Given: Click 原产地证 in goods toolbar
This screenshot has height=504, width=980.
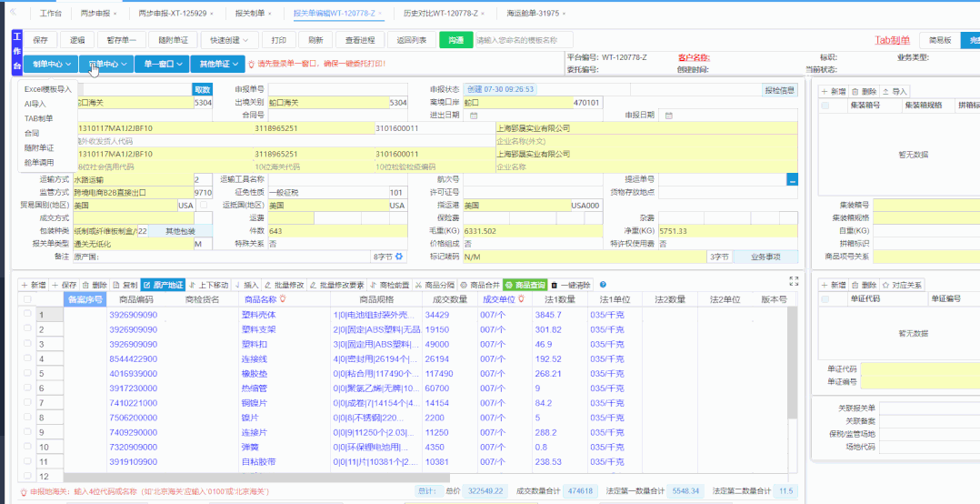Looking at the screenshot, I should click(x=163, y=285).
